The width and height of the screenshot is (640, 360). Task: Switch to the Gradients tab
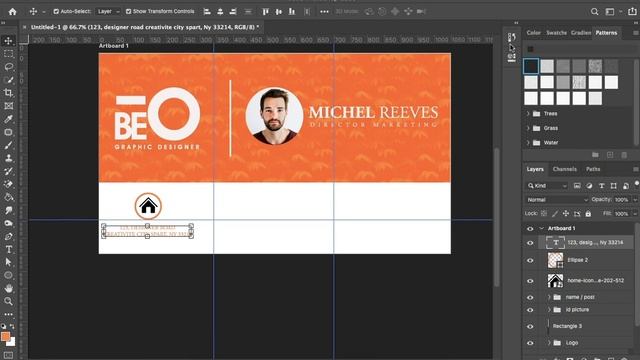581,33
